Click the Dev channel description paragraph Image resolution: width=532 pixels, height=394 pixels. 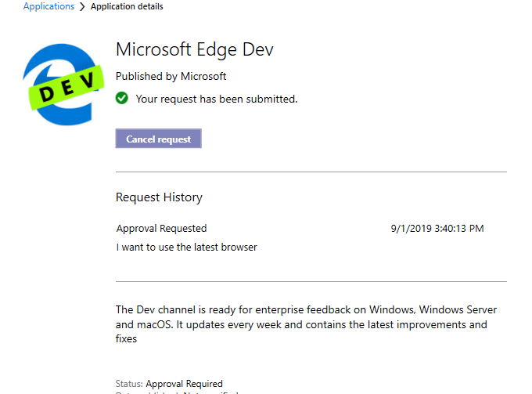pos(306,324)
